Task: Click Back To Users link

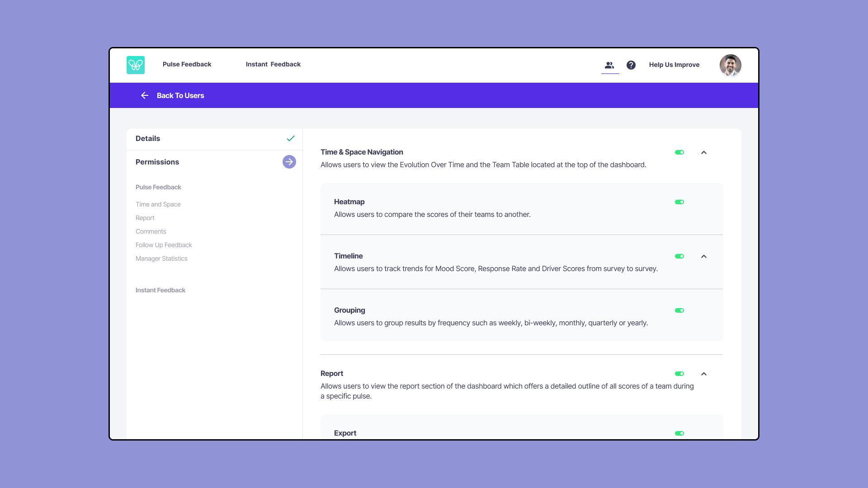Action: tap(180, 95)
